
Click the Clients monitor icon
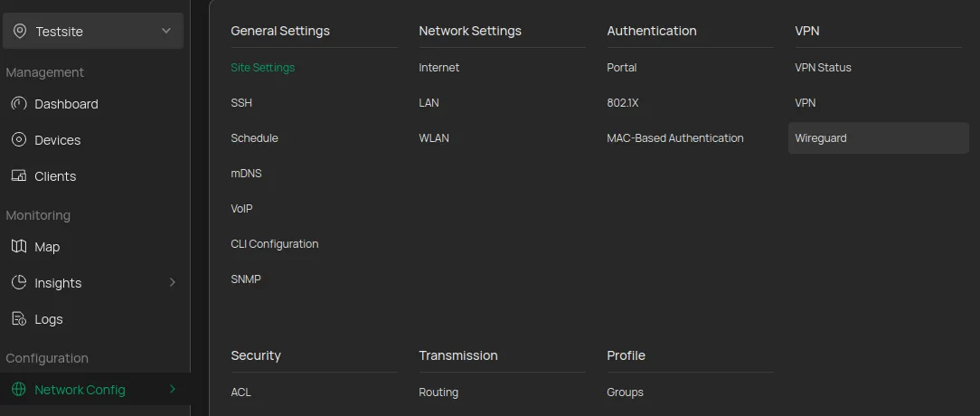point(19,175)
